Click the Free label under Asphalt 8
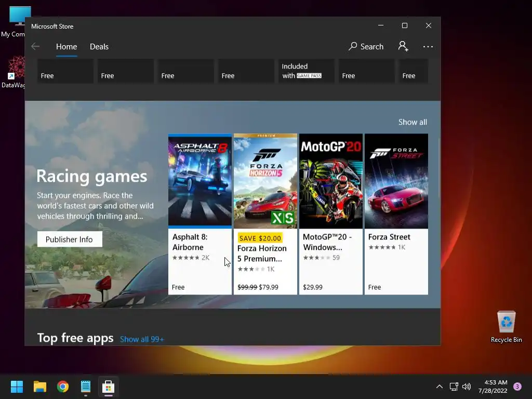 [178, 287]
